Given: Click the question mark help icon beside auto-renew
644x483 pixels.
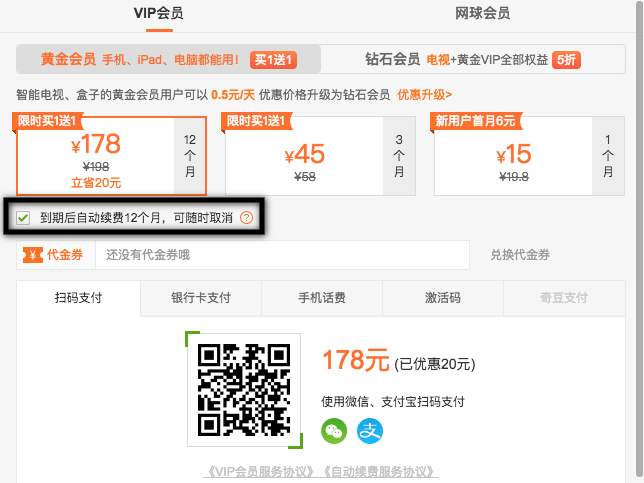Looking at the screenshot, I should click(x=246, y=218).
